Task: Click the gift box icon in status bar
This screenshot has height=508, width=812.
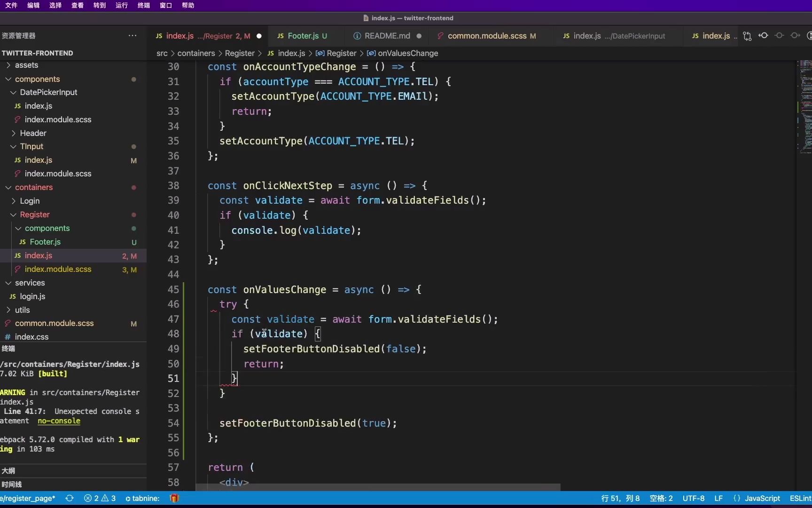Action: pyautogui.click(x=174, y=498)
